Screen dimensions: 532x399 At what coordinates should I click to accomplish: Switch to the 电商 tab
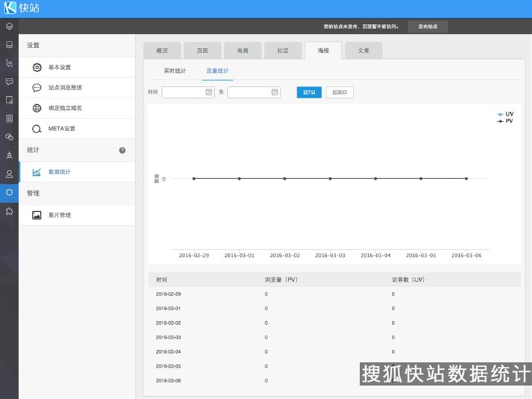click(x=243, y=51)
